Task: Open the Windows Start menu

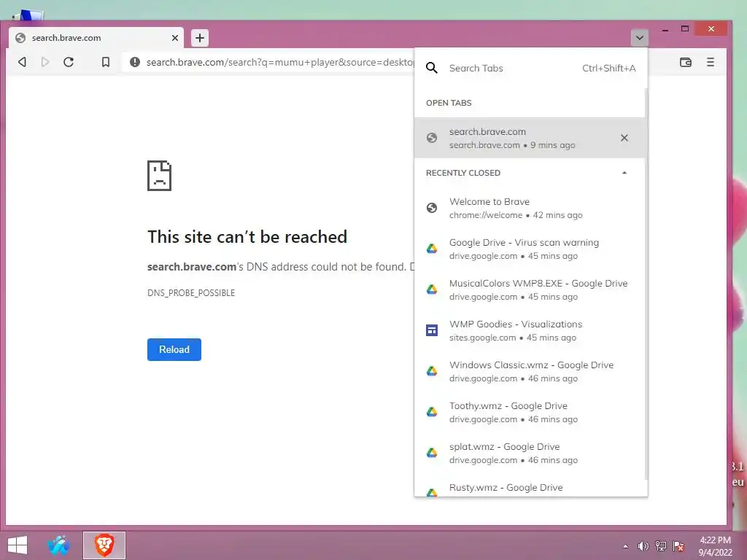Action: click(18, 545)
